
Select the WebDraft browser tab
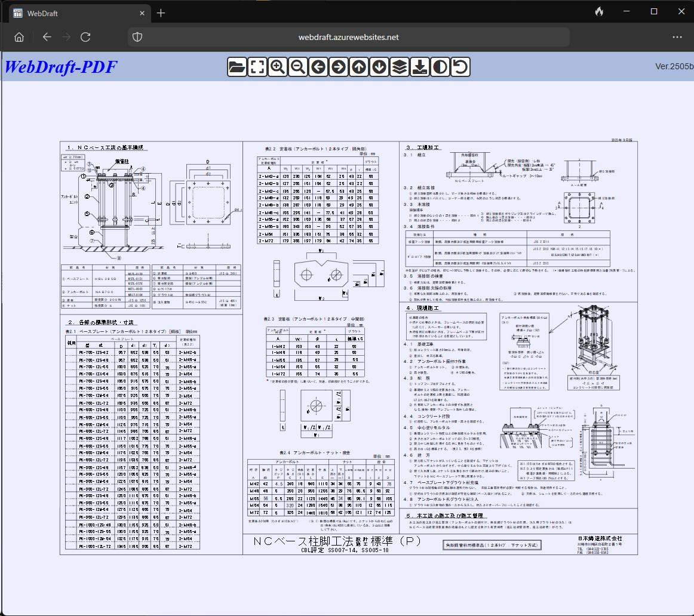click(79, 13)
